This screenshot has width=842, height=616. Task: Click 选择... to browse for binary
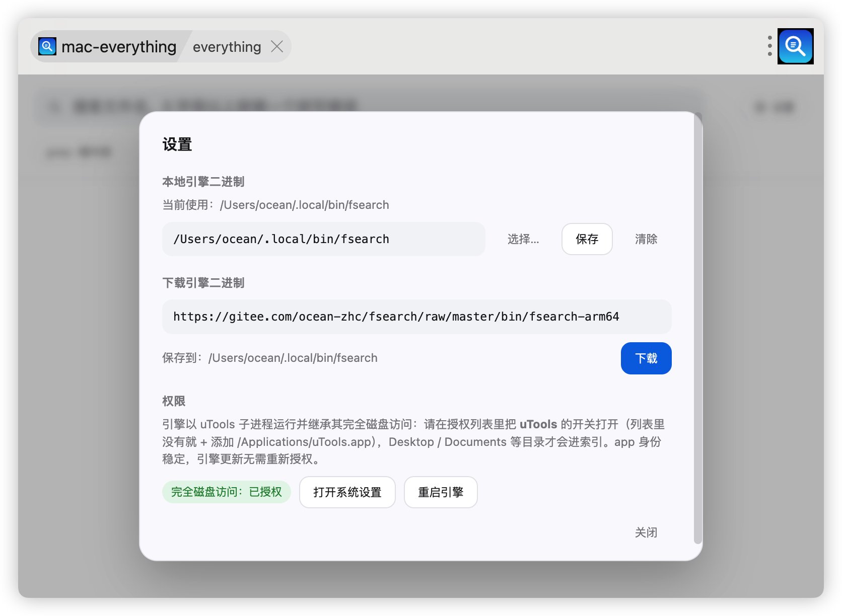pos(523,239)
